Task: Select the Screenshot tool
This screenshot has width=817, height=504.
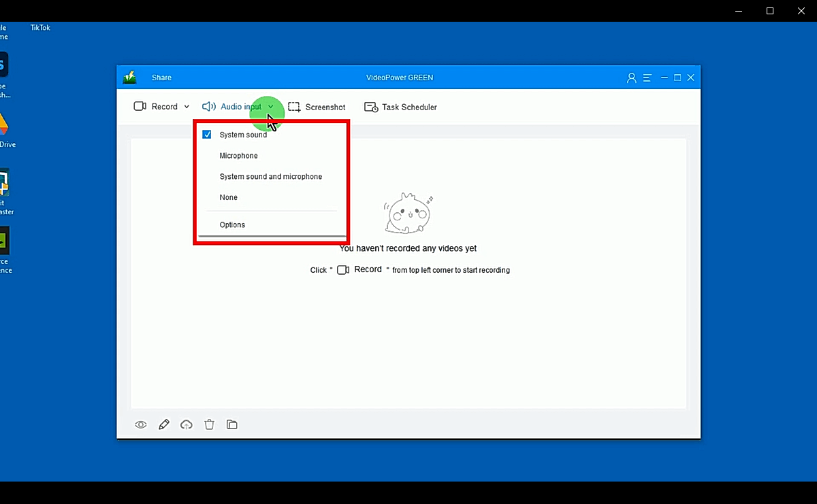Action: click(317, 107)
